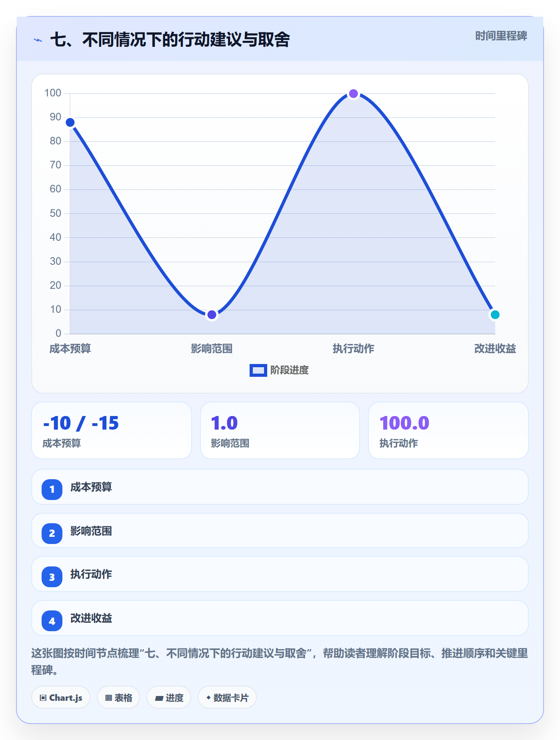The image size is (560, 740).
Task: Select the blue 成本预算 data point on chart
Action: (x=70, y=122)
